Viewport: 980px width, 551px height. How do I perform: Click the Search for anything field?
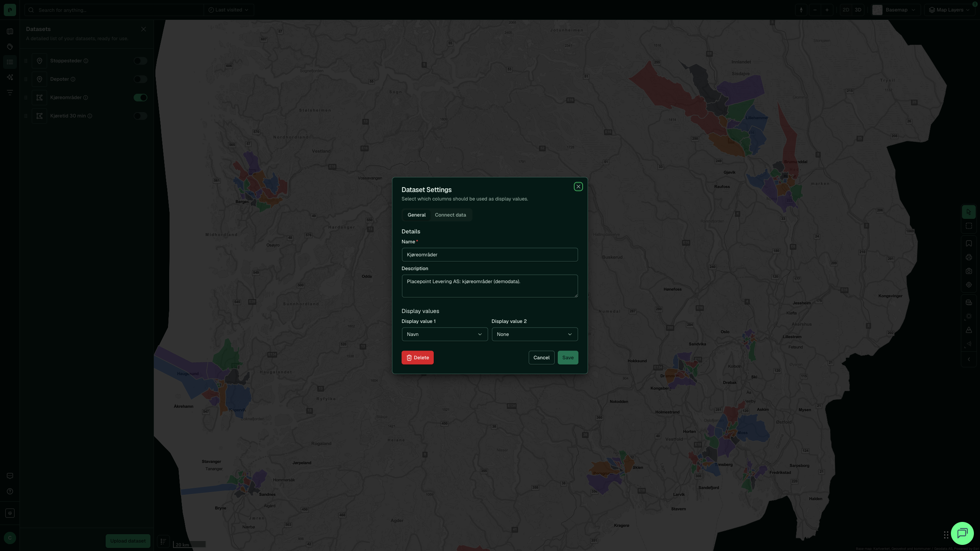pyautogui.click(x=115, y=10)
